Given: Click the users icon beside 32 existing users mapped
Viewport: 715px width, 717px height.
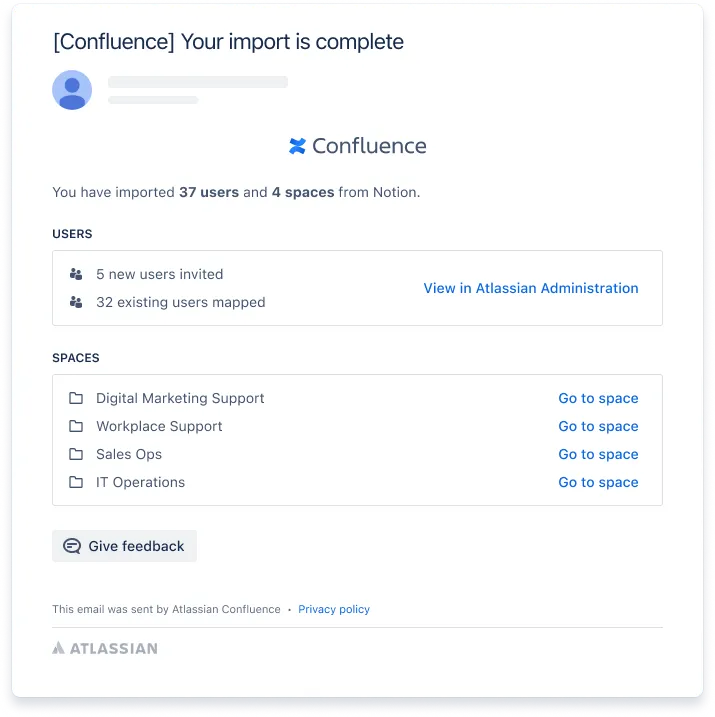Looking at the screenshot, I should pyautogui.click(x=76, y=302).
